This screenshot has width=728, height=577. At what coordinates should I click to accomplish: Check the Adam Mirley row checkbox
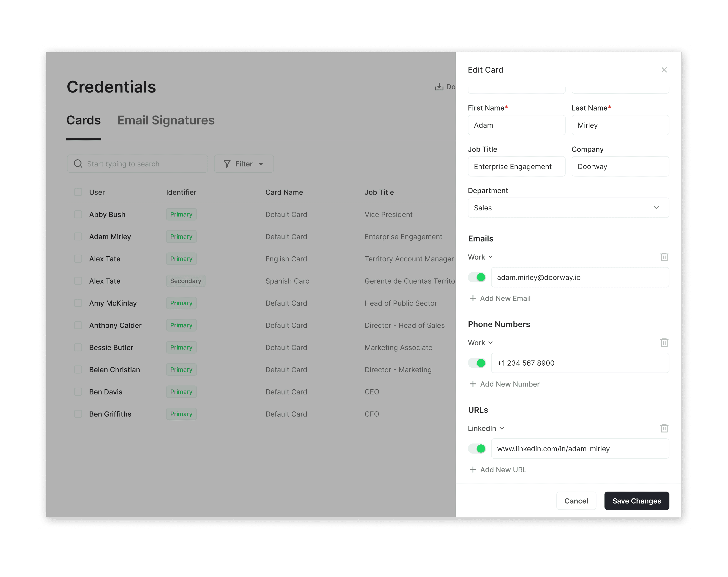[78, 237]
